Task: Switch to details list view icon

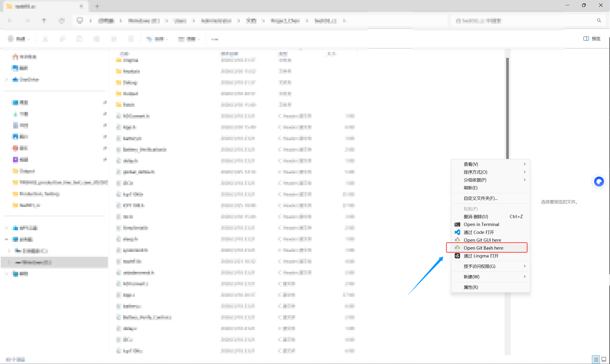Action: (x=596, y=359)
